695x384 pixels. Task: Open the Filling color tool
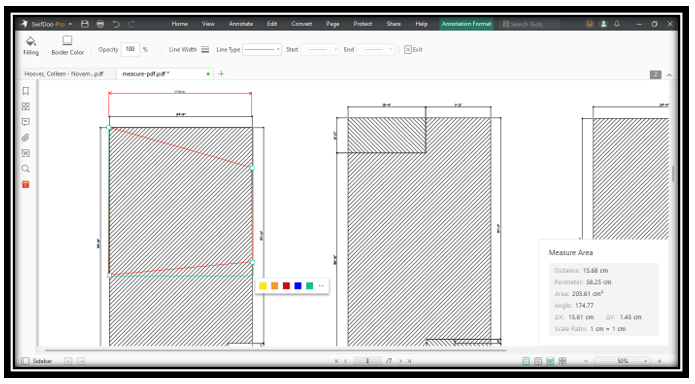pos(31,46)
